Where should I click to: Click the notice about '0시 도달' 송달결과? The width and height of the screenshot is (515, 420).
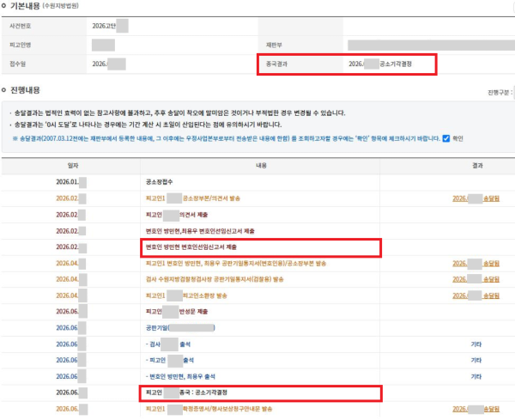tap(148, 125)
